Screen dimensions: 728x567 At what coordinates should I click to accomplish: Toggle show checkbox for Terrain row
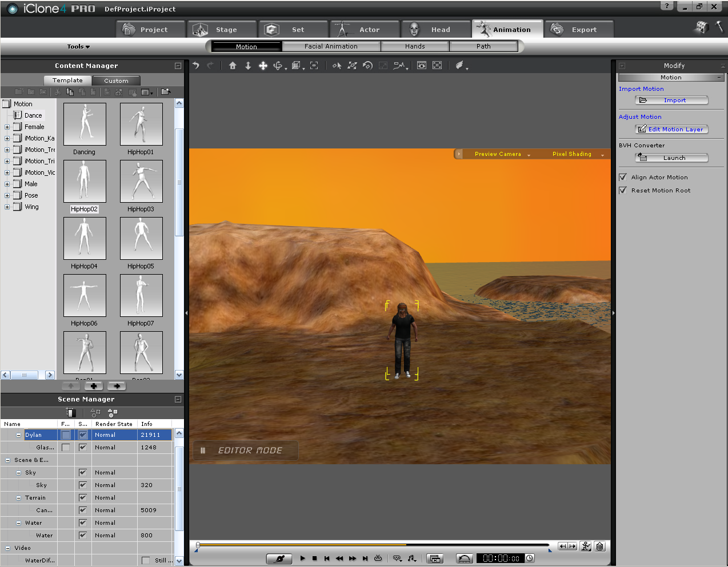click(83, 498)
